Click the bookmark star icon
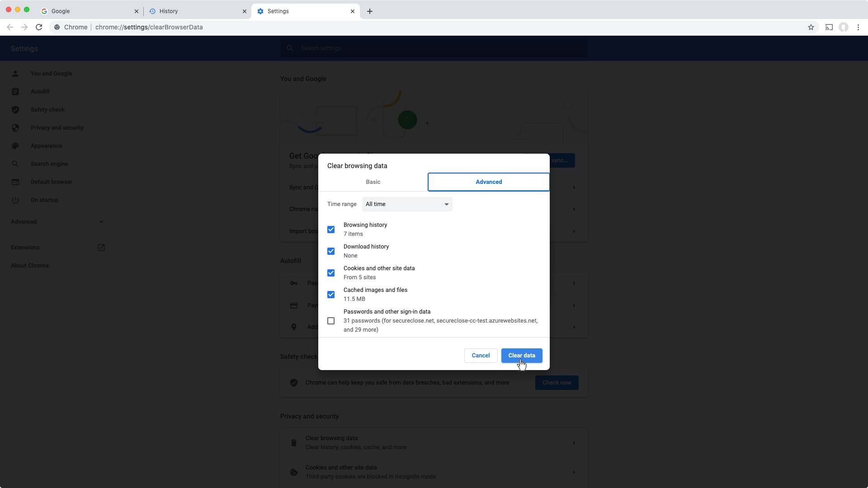The width and height of the screenshot is (868, 488). (811, 27)
